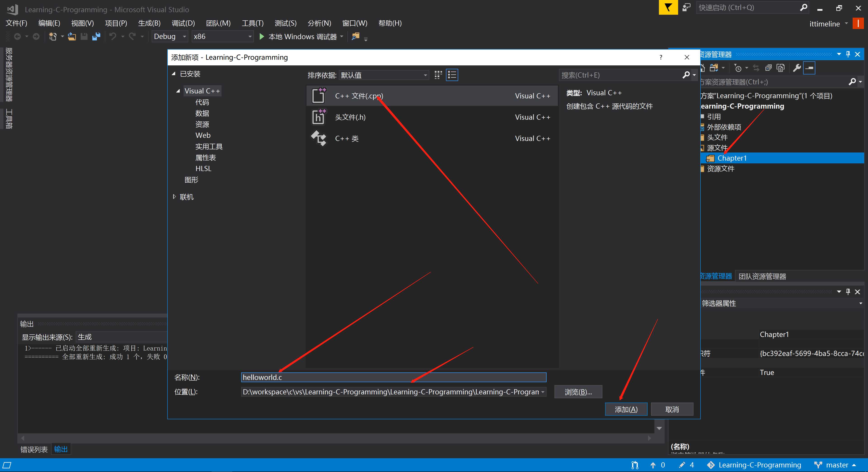This screenshot has height=472, width=868.
Task: Open the 工具(T) menu
Action: pyautogui.click(x=252, y=23)
